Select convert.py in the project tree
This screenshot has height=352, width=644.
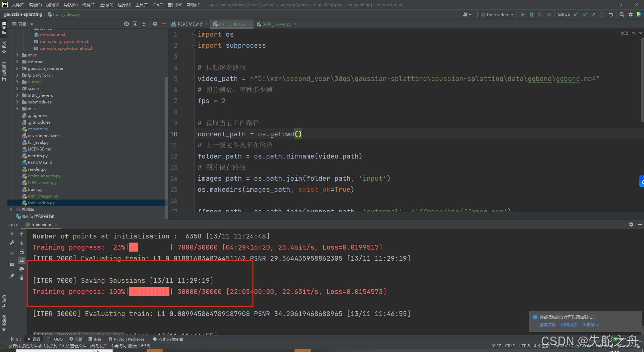(38, 129)
